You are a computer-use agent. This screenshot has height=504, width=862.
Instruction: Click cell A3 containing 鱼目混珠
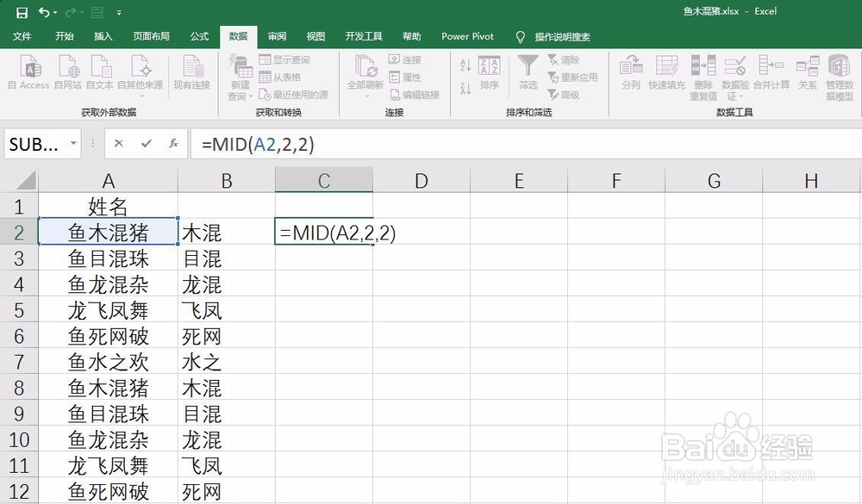click(x=109, y=258)
